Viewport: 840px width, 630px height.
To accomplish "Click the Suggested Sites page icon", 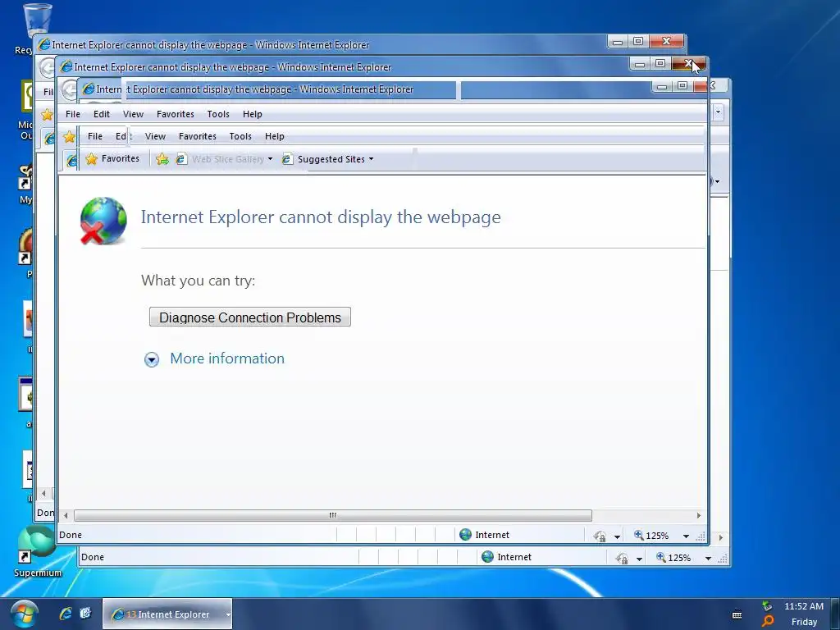I will click(287, 159).
